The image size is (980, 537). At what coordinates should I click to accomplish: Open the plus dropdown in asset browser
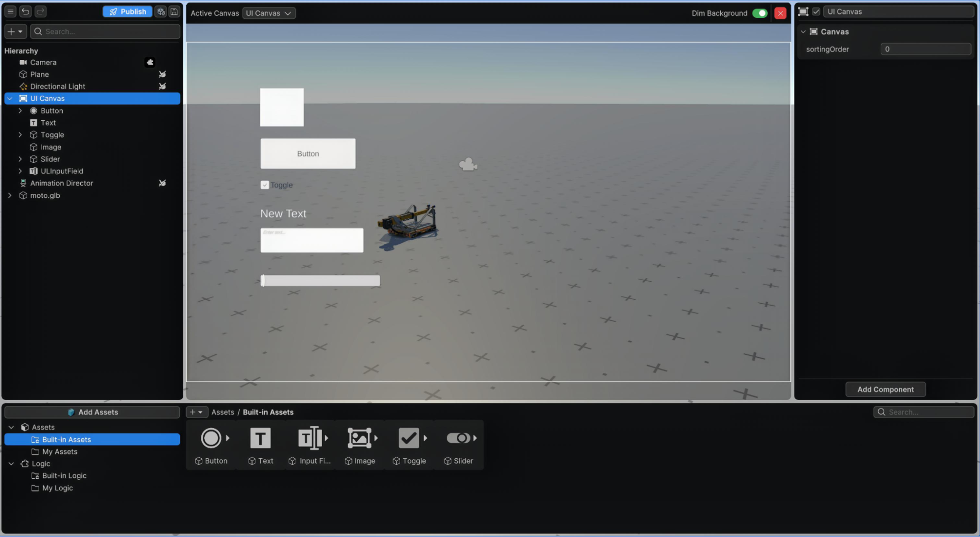pos(197,412)
